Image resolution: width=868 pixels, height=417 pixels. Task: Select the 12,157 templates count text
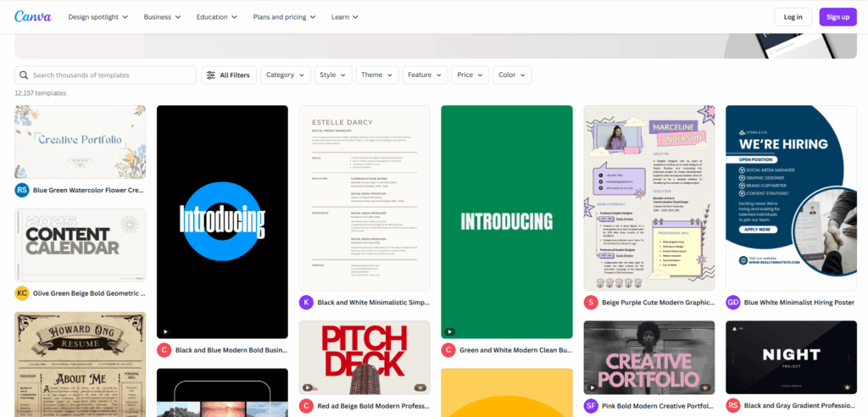point(41,93)
